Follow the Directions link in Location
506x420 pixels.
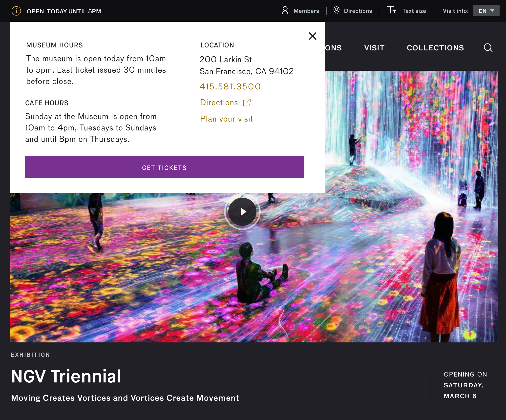pyautogui.click(x=219, y=103)
